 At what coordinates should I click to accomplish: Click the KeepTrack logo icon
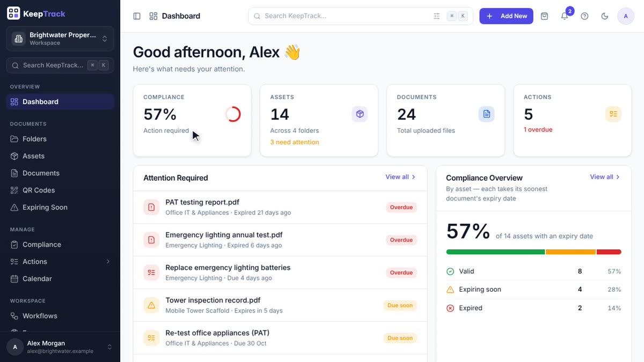click(14, 13)
